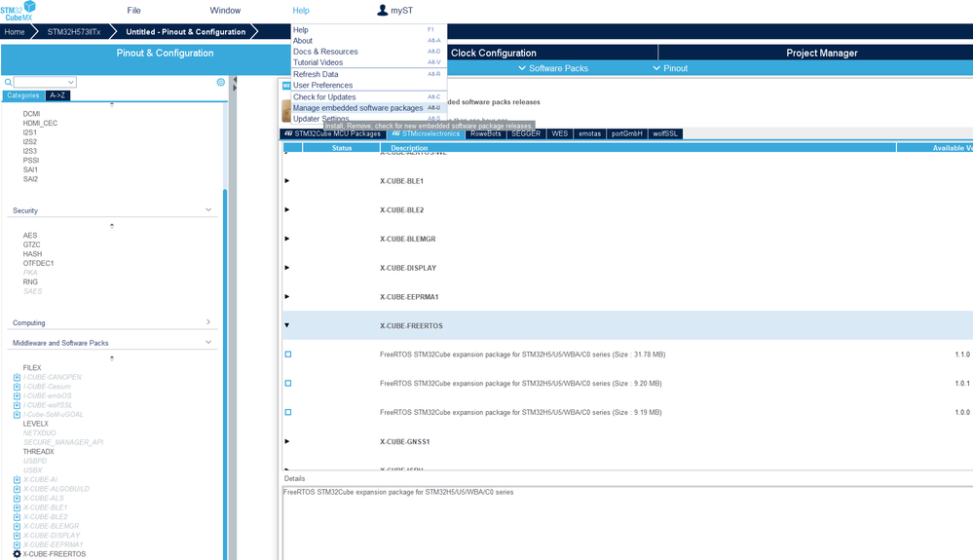Click the download icon beside I-CUBE-Cesium
Viewport: 973px width, 560px height.
17,387
